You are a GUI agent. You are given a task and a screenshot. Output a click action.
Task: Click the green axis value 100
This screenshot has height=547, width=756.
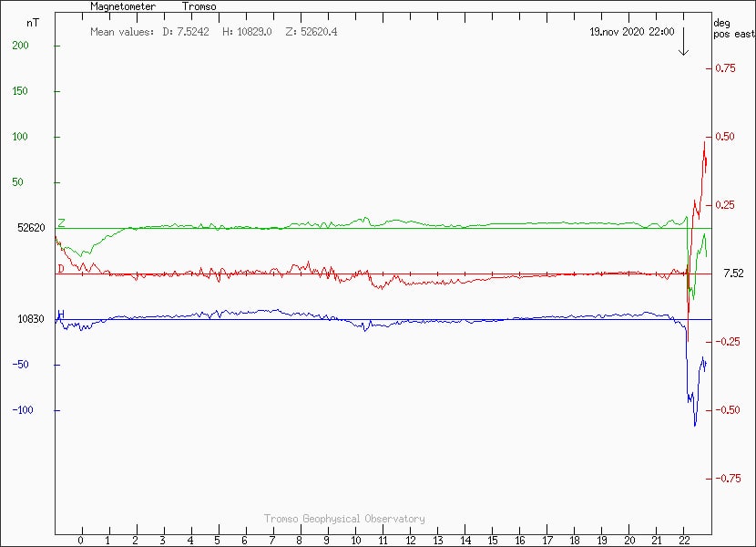pos(20,137)
